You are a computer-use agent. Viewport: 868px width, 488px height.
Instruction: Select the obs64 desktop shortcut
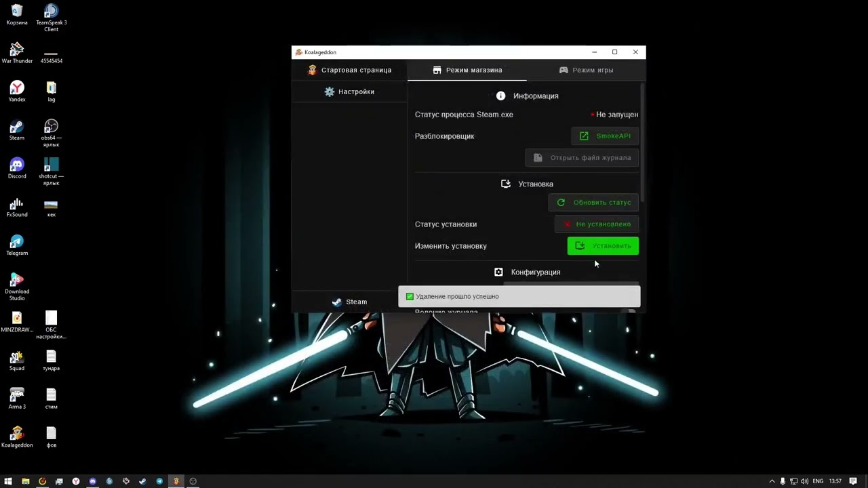tap(51, 133)
